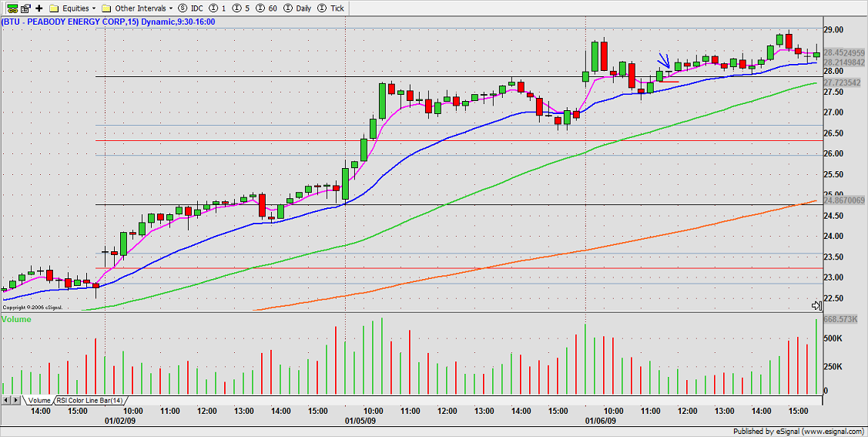Viewport: 868px width, 437px height.
Task: Click the 01/02/09 date label
Action: (x=121, y=420)
